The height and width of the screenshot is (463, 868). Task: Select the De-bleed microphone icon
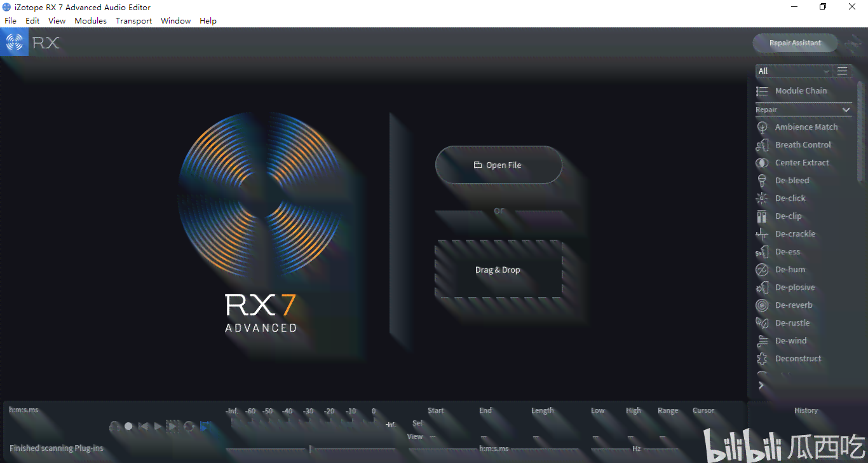[762, 181]
